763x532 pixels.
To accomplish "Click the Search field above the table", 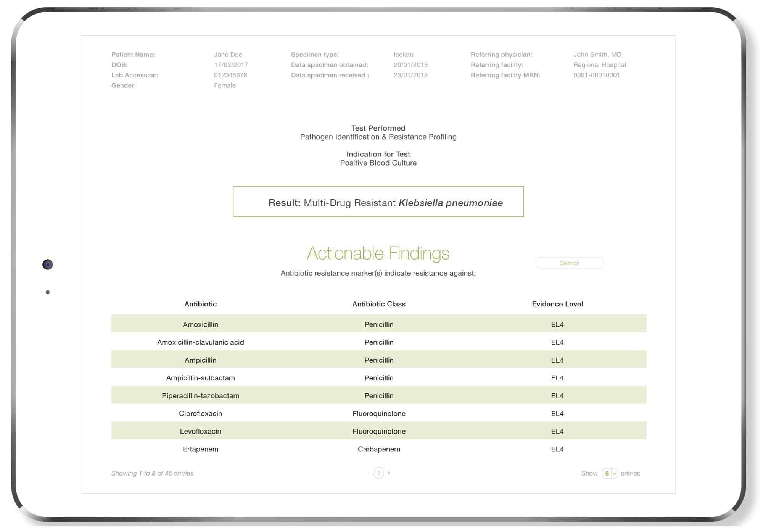I will (x=569, y=263).
